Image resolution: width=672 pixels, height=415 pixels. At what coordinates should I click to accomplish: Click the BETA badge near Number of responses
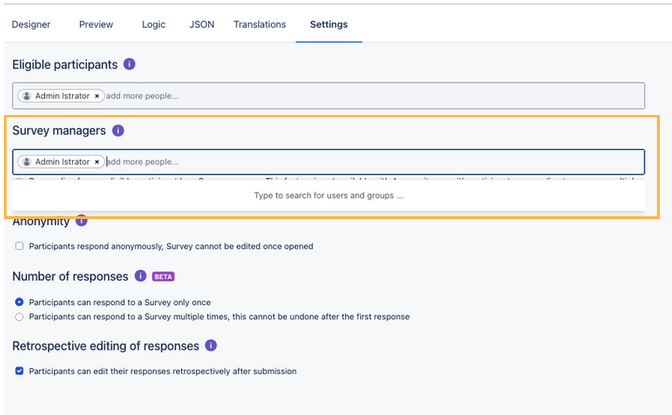tap(163, 277)
